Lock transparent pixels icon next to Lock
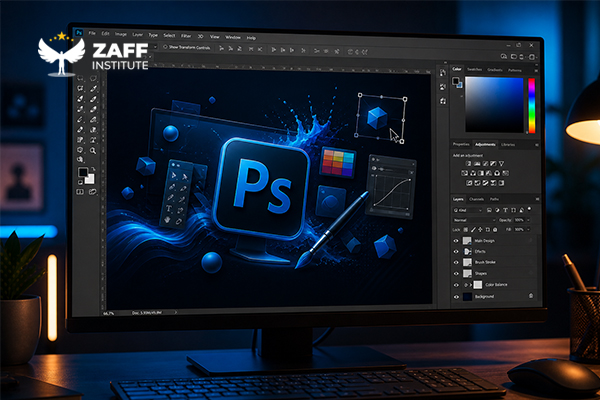600x400 pixels. point(466,230)
